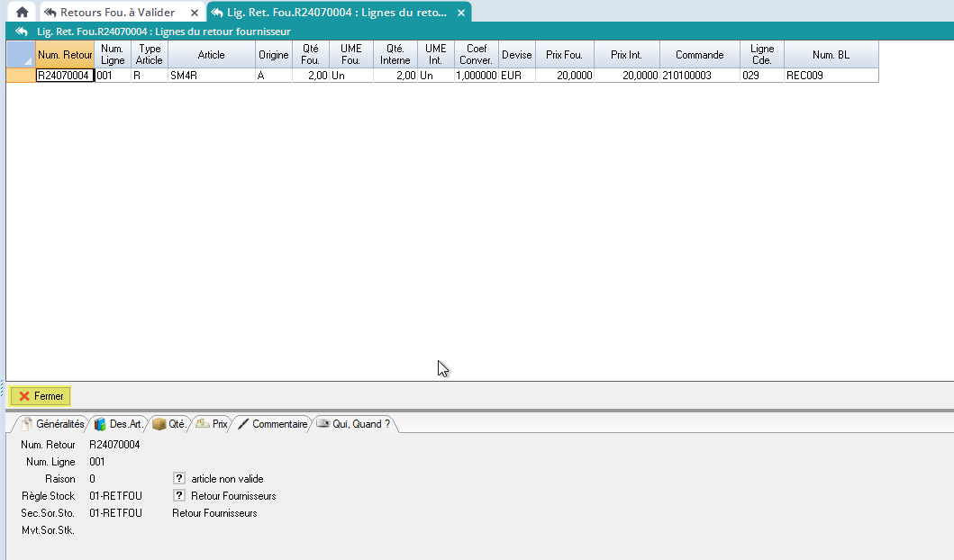
Task: Open the Commentaire tab
Action: pos(273,424)
